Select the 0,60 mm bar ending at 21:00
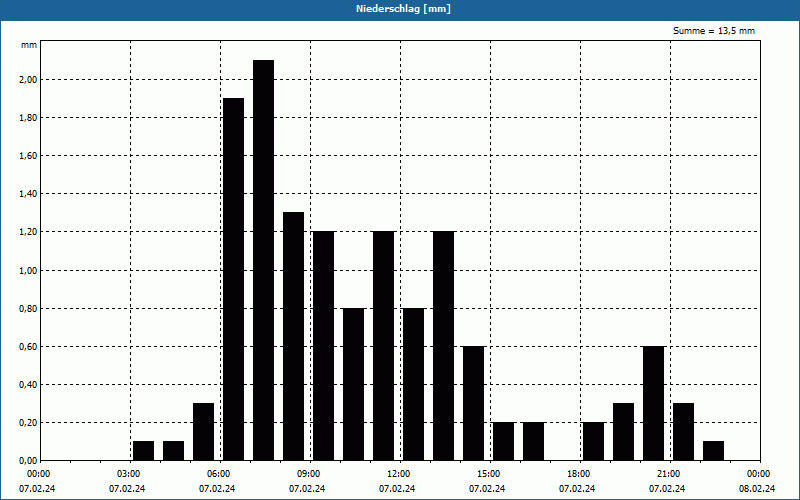This screenshot has height=500, width=800. click(654, 403)
